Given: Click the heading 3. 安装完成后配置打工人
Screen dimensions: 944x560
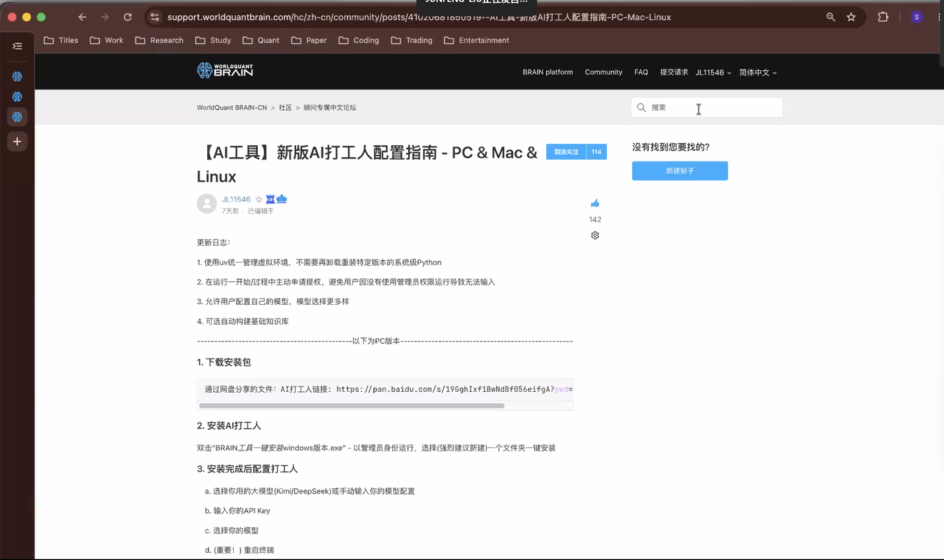Looking at the screenshot, I should click(x=247, y=469).
